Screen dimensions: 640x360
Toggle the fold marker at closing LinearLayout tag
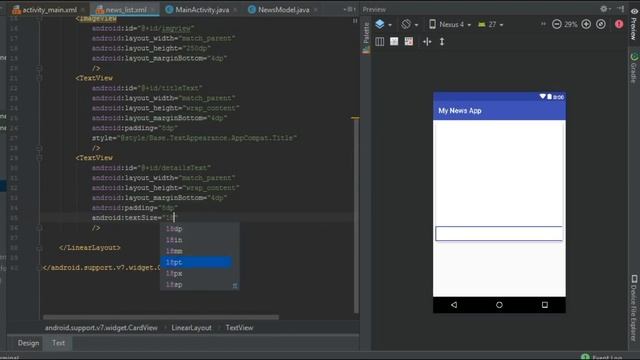(x=39, y=248)
